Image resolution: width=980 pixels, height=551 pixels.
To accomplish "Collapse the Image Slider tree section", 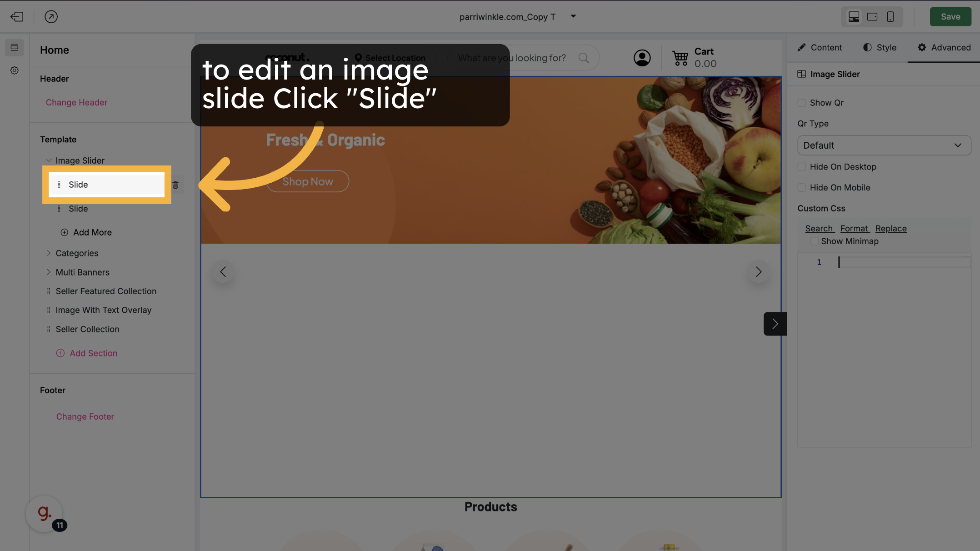I will coord(49,160).
